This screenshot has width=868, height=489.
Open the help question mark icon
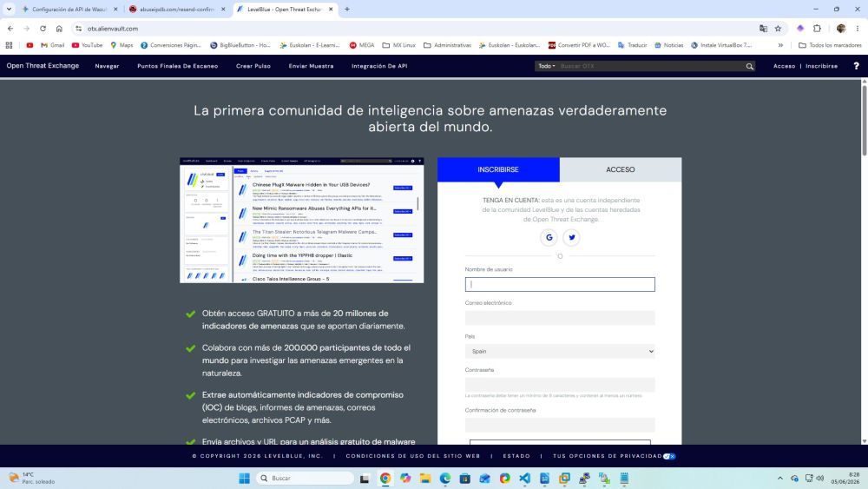(856, 66)
